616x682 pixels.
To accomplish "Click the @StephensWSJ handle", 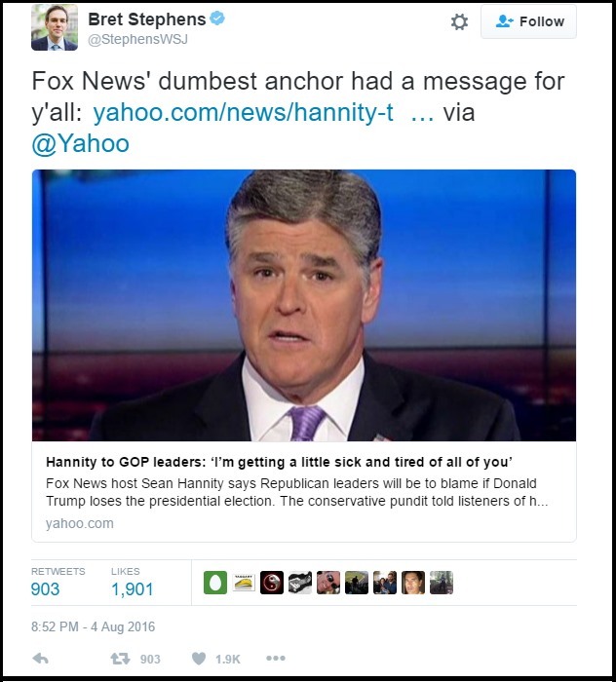I will click(x=137, y=40).
